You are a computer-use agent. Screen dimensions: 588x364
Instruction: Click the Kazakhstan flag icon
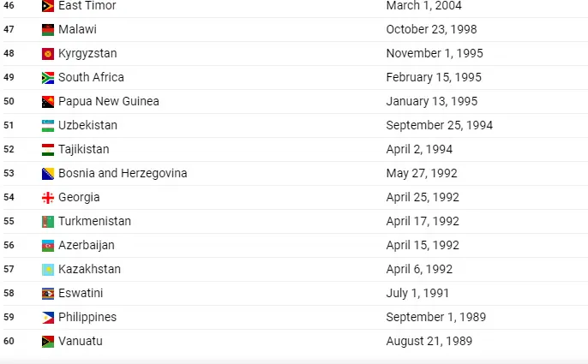pyautogui.click(x=48, y=270)
